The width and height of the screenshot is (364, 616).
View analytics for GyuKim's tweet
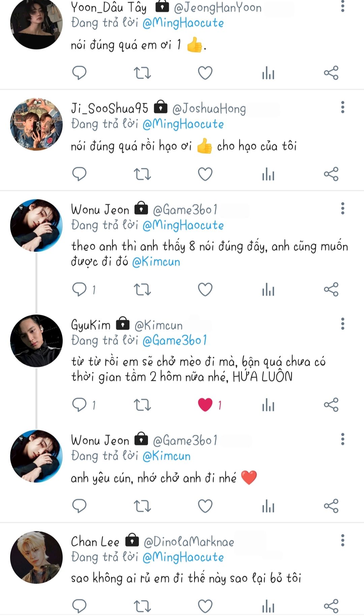[268, 405]
